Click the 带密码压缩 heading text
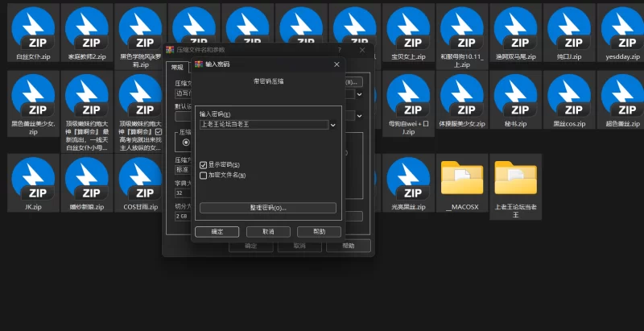Screen dimensions: 644x331 point(268,81)
